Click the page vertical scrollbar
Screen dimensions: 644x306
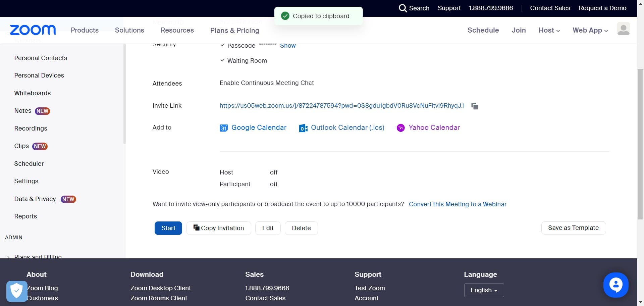(640, 144)
